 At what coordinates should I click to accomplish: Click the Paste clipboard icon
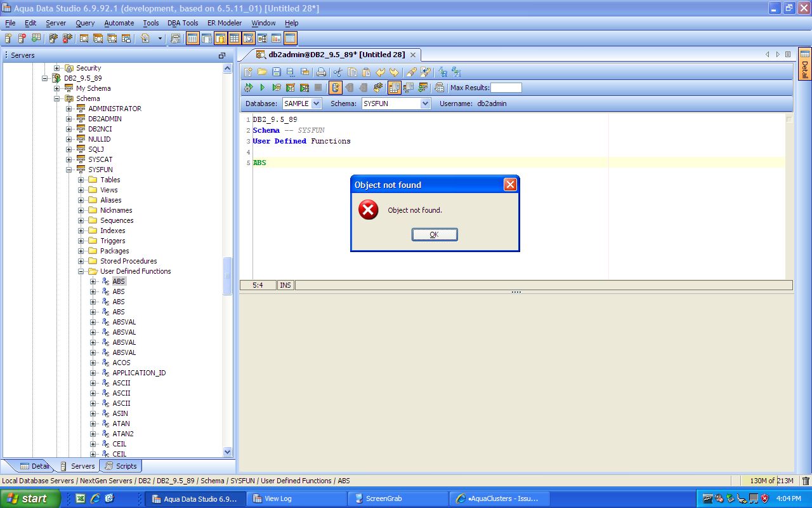(x=366, y=72)
